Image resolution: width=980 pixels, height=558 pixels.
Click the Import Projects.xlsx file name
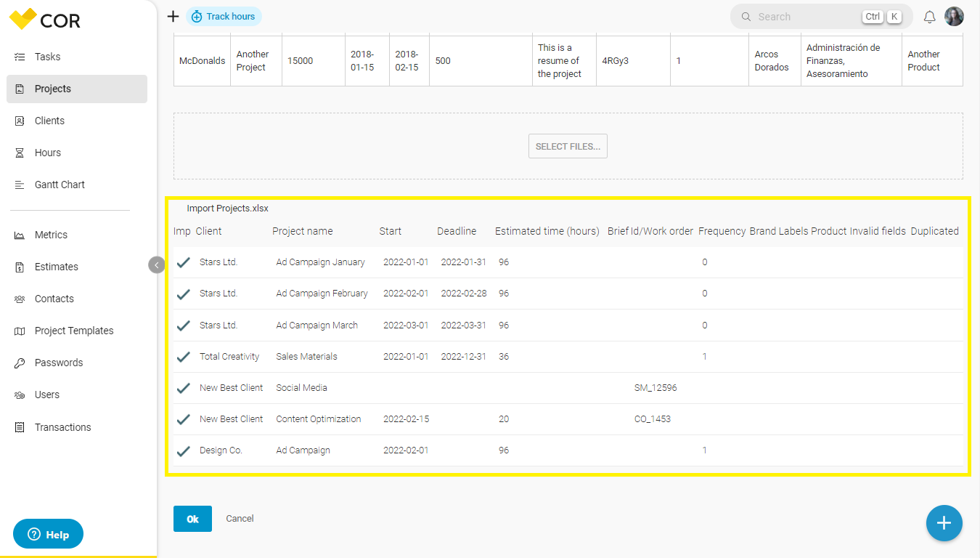click(227, 209)
